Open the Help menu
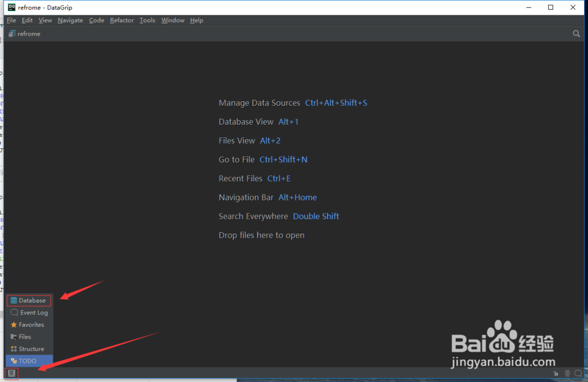Image resolution: width=588 pixels, height=382 pixels. point(196,20)
